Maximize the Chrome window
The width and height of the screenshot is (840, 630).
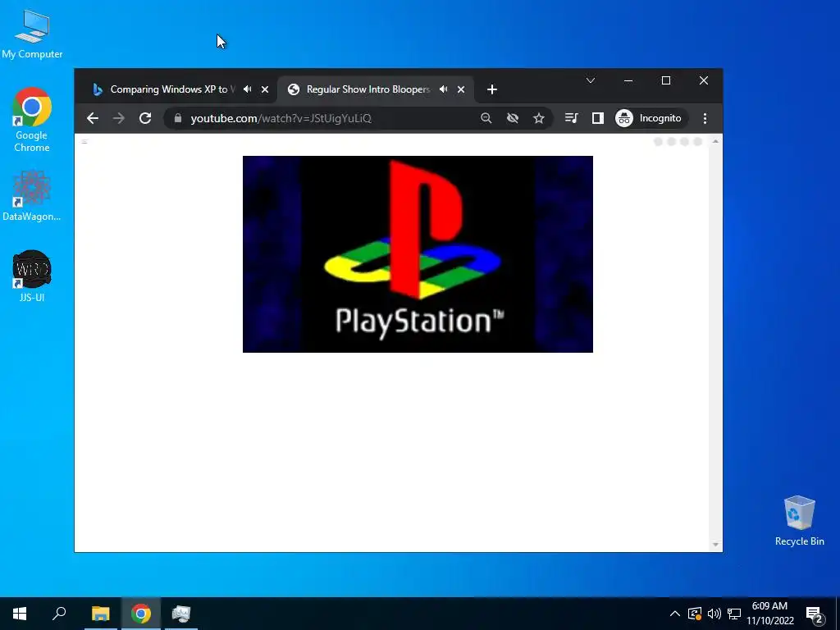[666, 80]
